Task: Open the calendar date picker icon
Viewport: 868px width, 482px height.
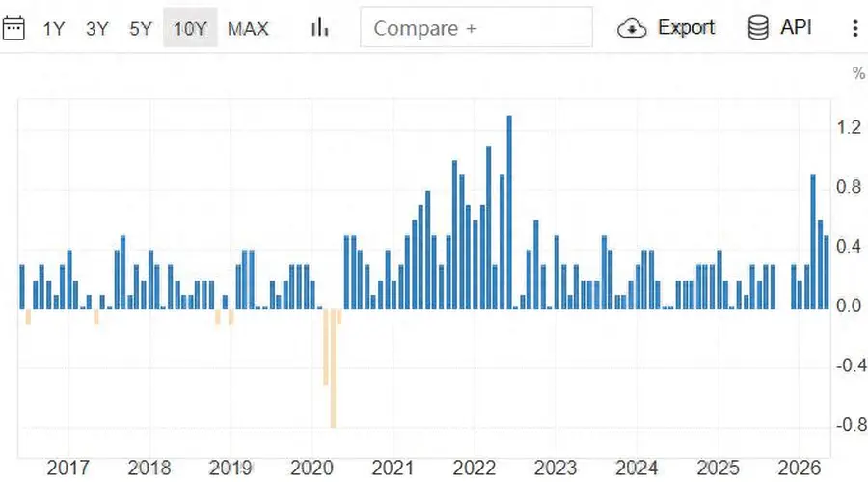Action: (x=14, y=28)
